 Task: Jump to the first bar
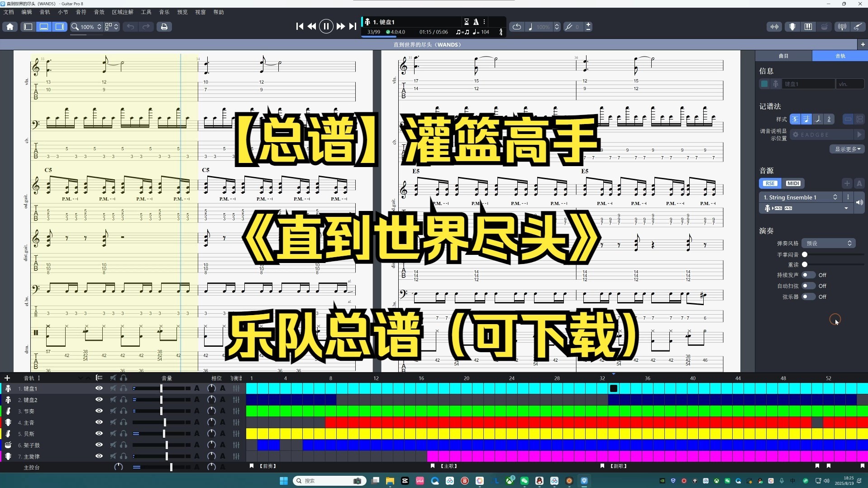(300, 27)
